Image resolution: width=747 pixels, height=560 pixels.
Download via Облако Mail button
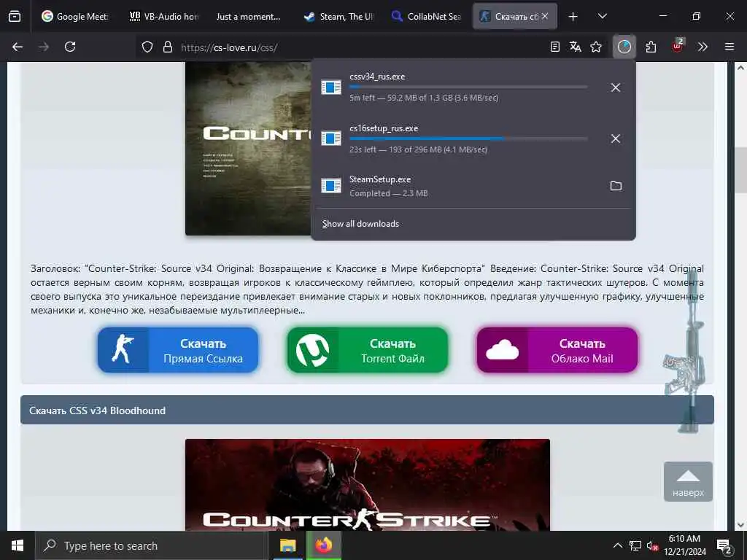point(557,350)
